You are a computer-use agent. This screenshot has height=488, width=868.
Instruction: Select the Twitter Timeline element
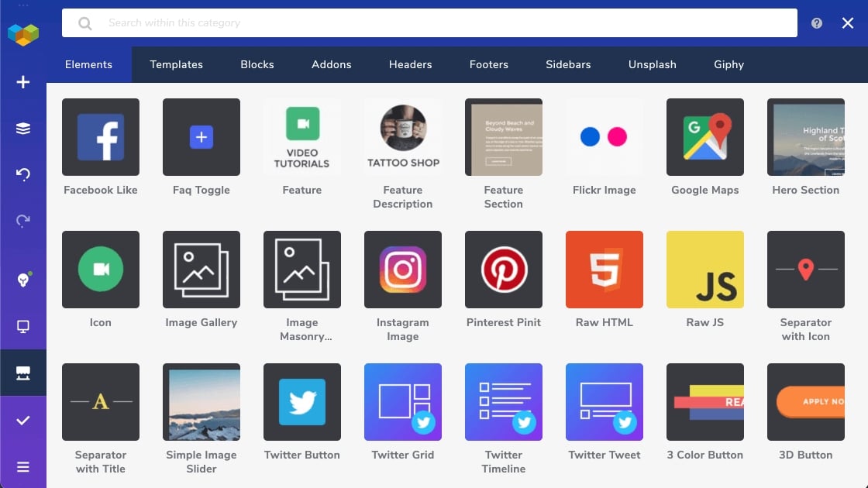(504, 402)
